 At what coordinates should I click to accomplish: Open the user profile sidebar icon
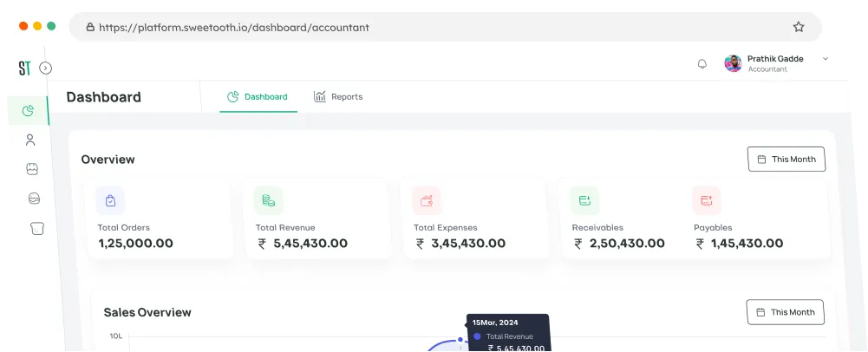(30, 140)
